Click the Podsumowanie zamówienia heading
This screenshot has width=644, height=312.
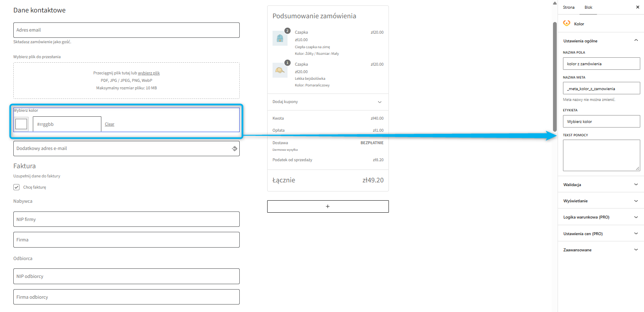(314, 16)
